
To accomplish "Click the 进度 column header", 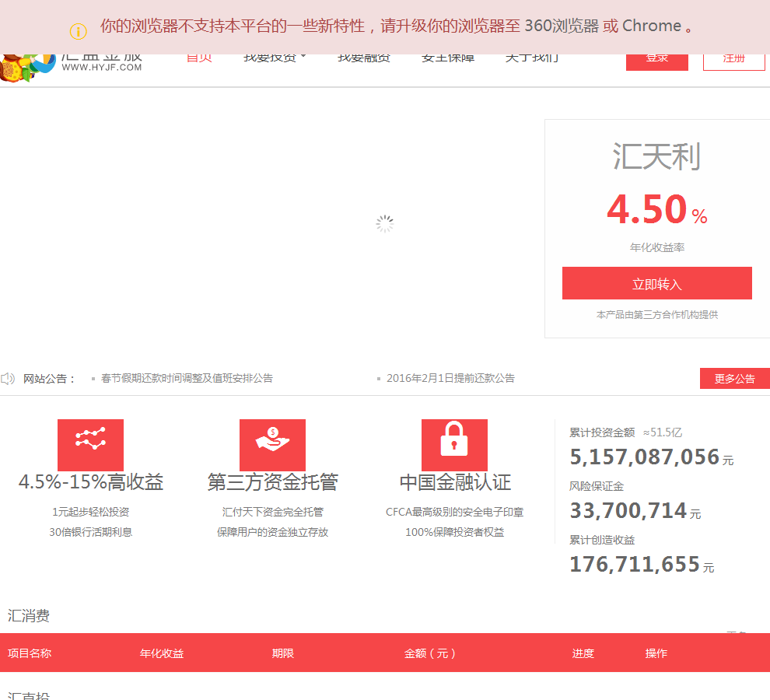I will (583, 653).
